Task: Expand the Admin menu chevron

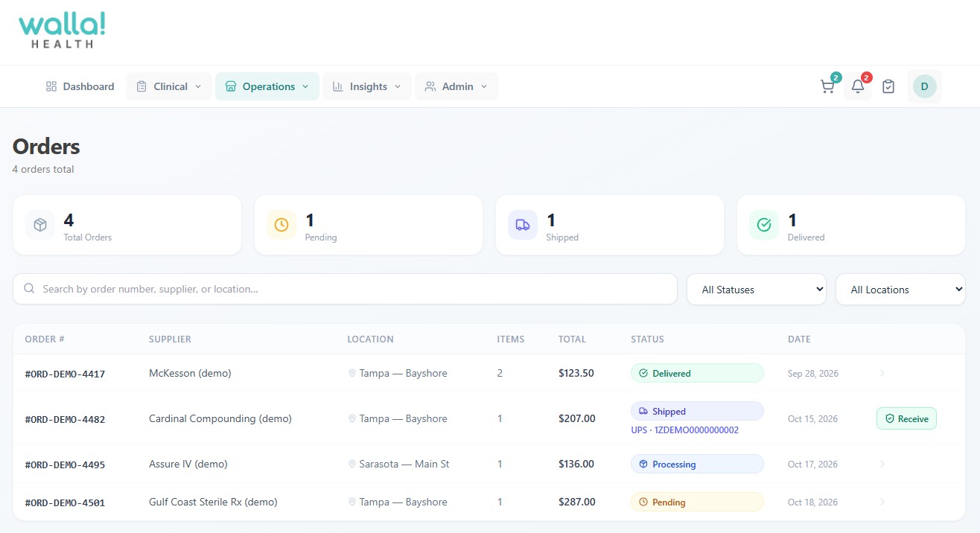Action: (x=484, y=86)
